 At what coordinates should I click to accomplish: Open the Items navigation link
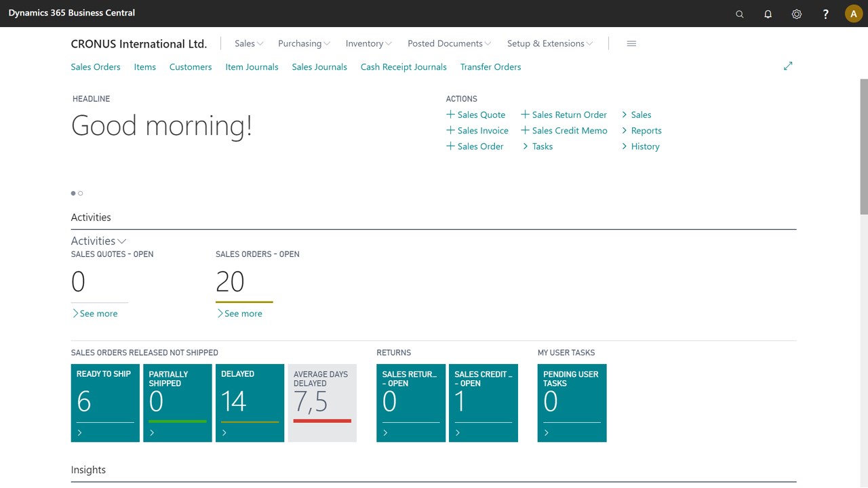(145, 67)
